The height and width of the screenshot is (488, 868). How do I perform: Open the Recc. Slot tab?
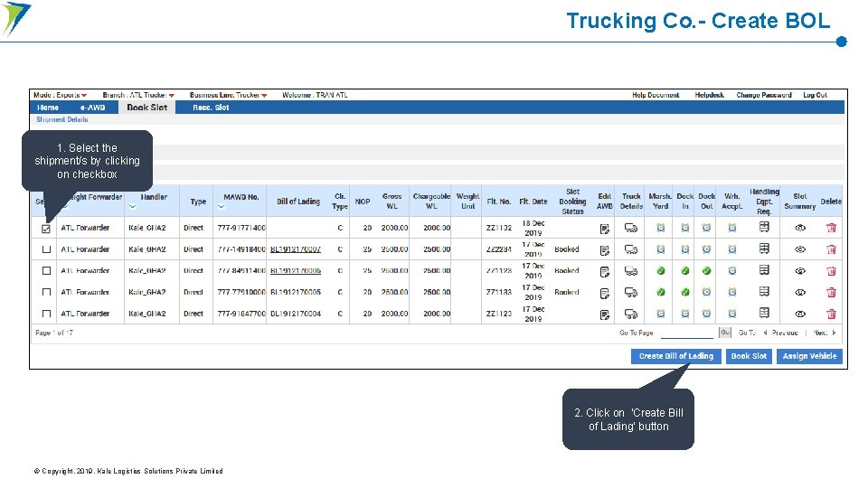[211, 108]
